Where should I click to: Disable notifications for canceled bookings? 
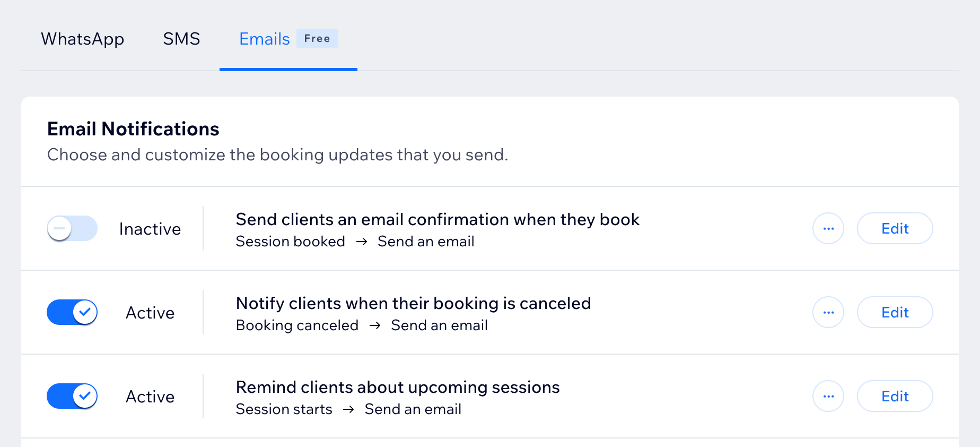(x=72, y=312)
